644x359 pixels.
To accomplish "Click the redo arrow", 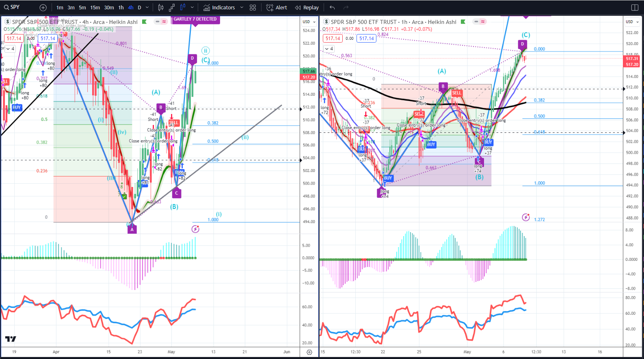I will (x=346, y=7).
